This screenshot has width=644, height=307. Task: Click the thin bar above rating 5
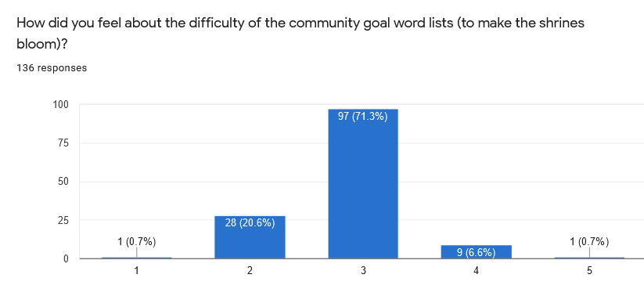coord(589,258)
